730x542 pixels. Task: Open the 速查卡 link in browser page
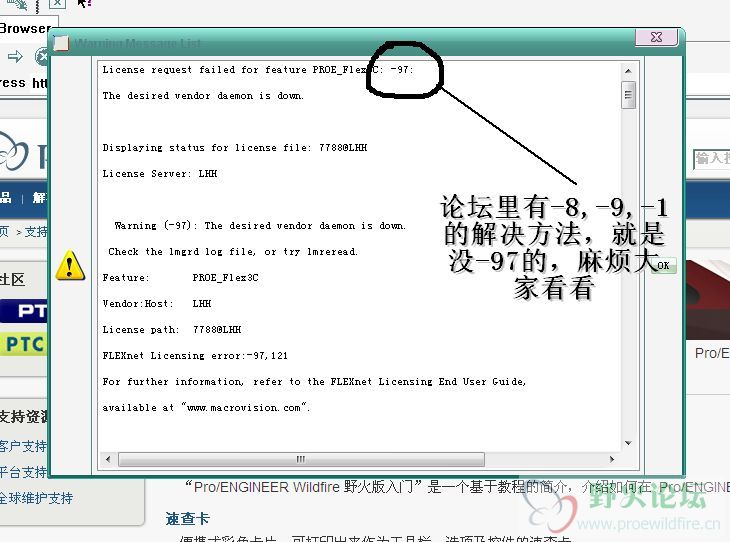coord(187,519)
